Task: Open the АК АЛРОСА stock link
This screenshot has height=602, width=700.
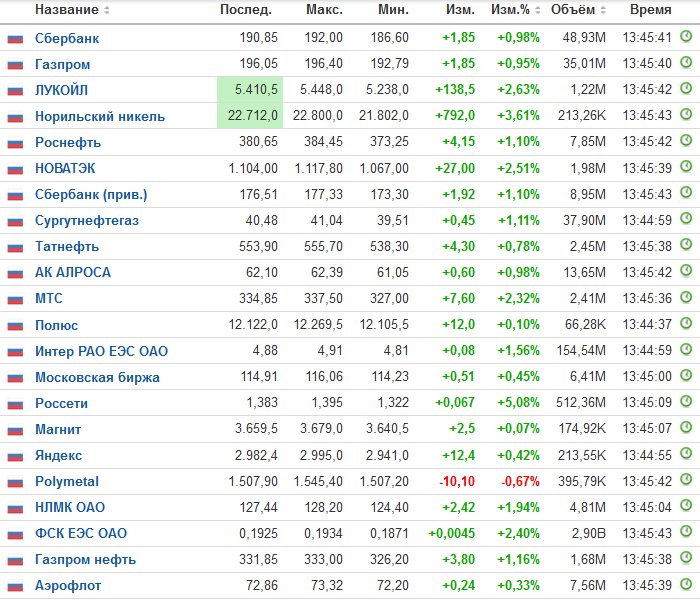Action: (73, 272)
